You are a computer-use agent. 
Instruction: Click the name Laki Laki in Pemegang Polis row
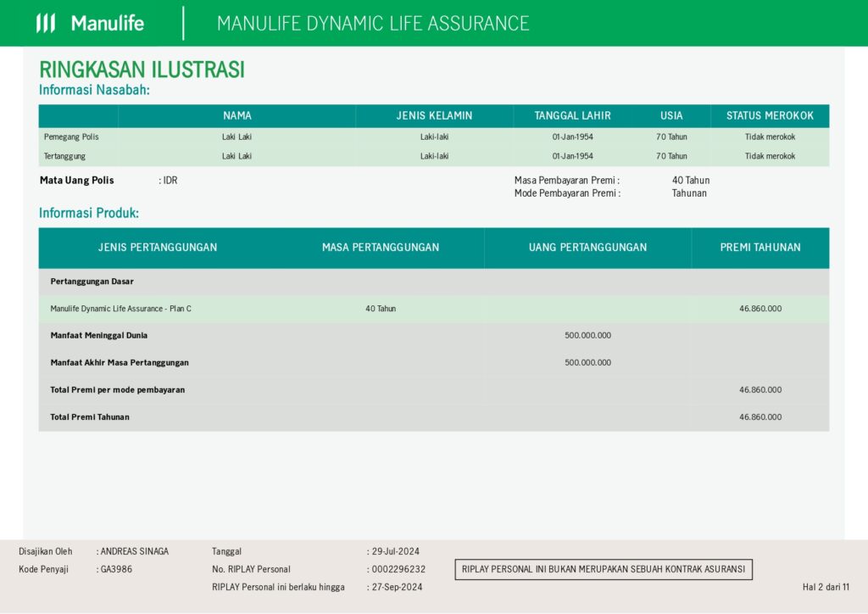[237, 137]
